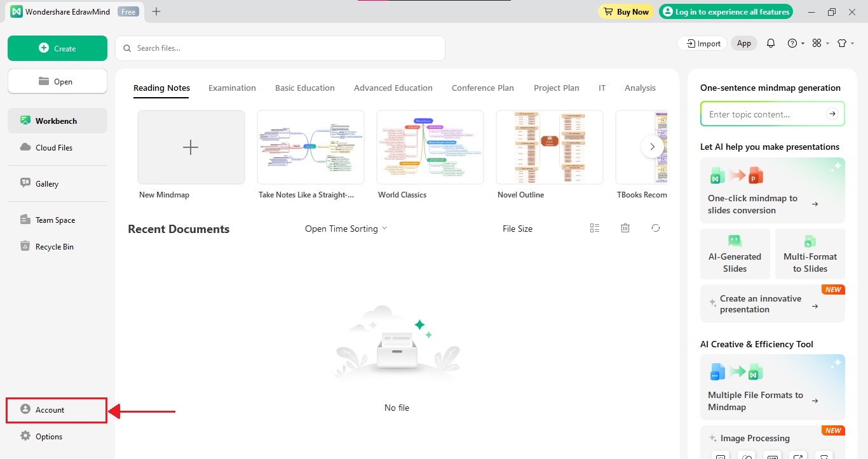Image resolution: width=868 pixels, height=459 pixels.
Task: Open the TBooks Recom template thumbnail
Action: 642,147
